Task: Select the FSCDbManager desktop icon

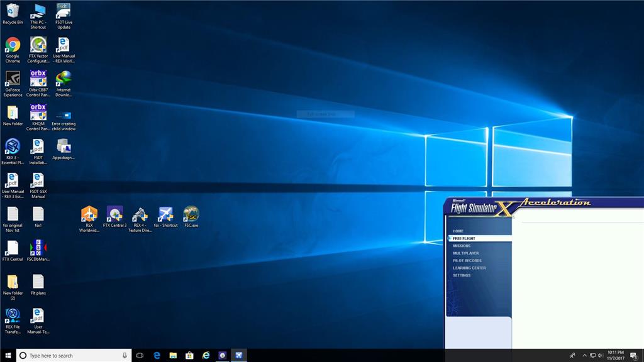Action: pos(38,251)
